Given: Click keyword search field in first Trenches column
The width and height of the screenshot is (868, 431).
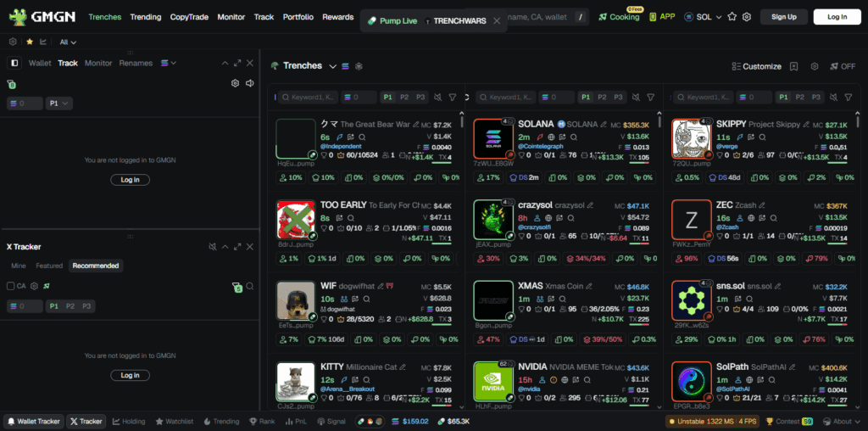Looking at the screenshot, I should click(309, 97).
